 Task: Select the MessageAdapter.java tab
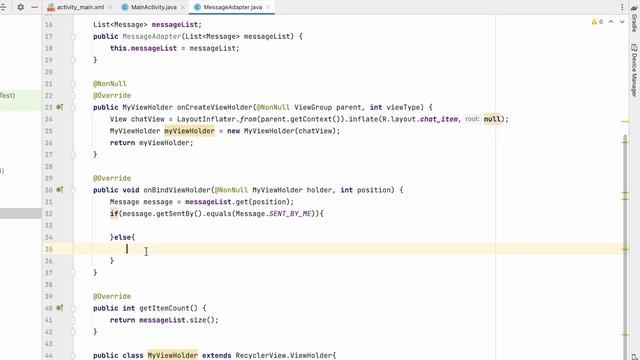[x=232, y=7]
